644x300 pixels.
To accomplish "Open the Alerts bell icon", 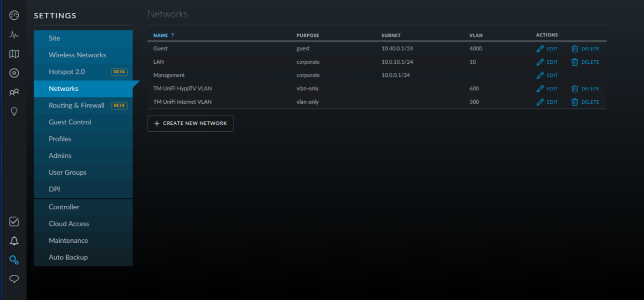I will [x=14, y=241].
